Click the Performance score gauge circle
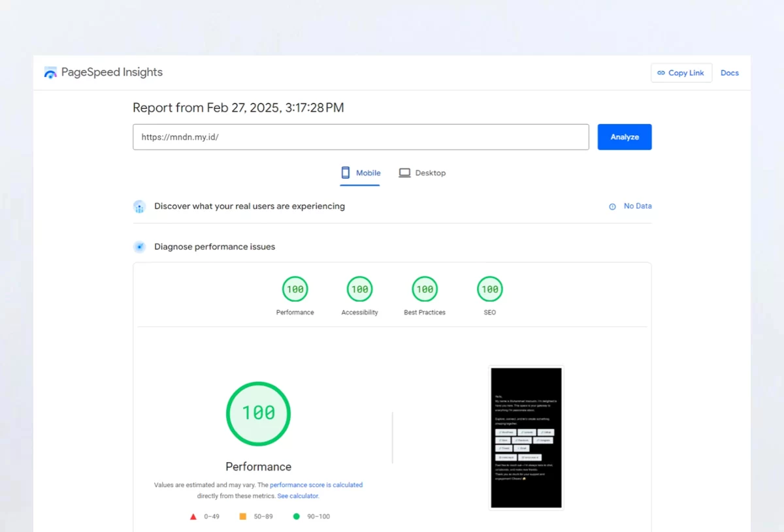Viewport: 784px width, 532px height. click(295, 289)
